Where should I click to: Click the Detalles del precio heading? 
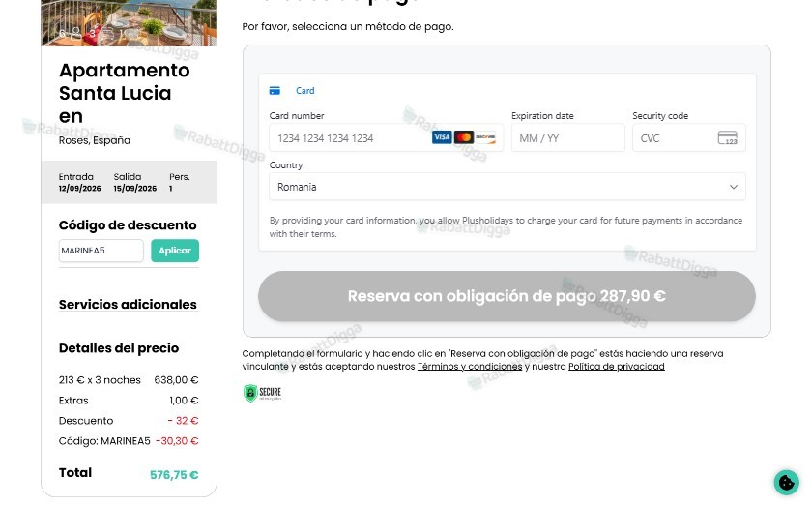pyautogui.click(x=119, y=348)
